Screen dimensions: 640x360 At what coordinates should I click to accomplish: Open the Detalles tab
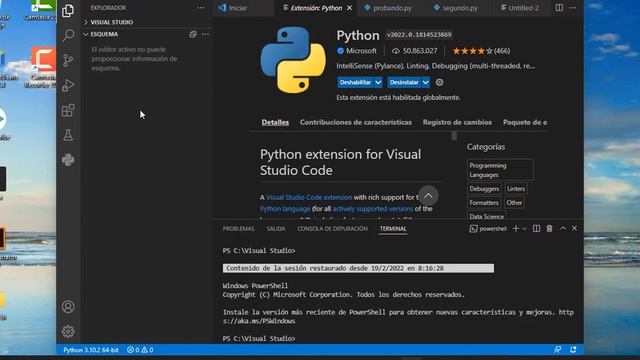click(275, 122)
